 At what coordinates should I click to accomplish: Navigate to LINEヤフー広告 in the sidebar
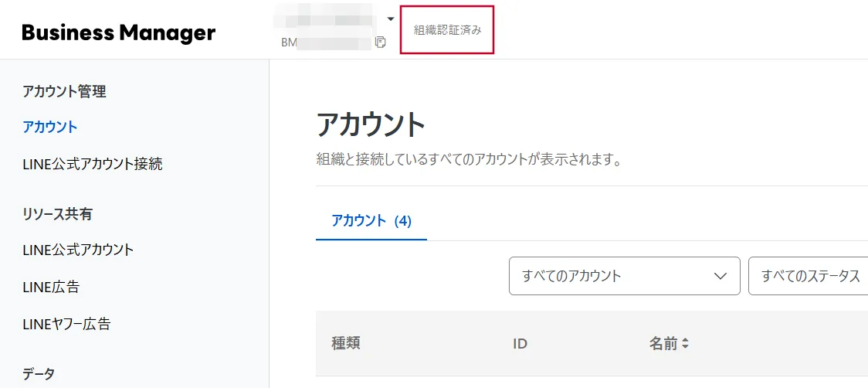(x=66, y=324)
